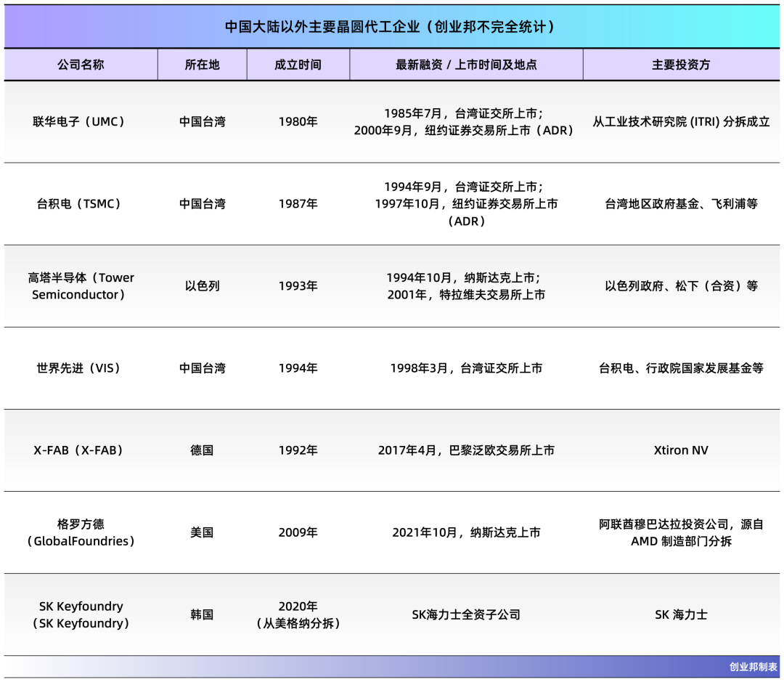Click 中国台湾 in the VIS row

[203, 368]
